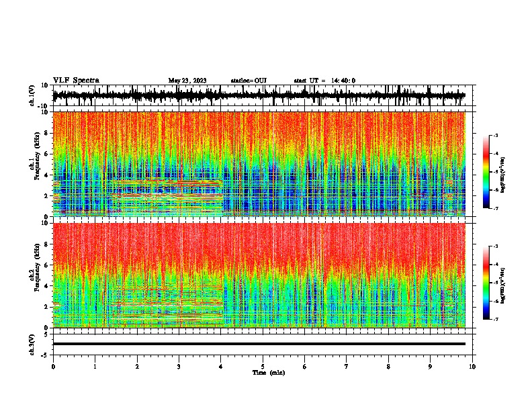Click the ch.1 spectrogram panel

(259, 164)
